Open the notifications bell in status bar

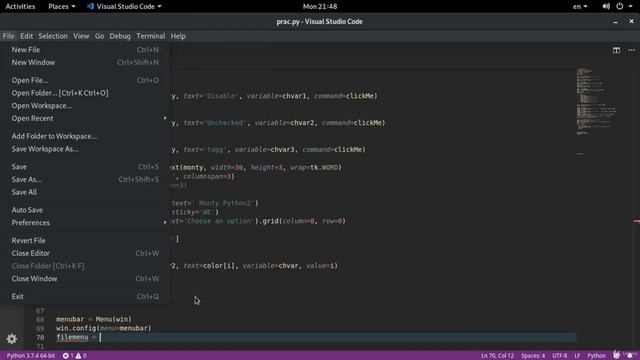631,356
